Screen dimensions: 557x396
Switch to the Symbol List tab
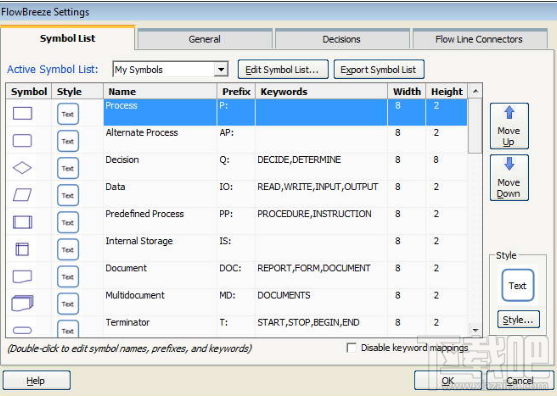point(67,38)
